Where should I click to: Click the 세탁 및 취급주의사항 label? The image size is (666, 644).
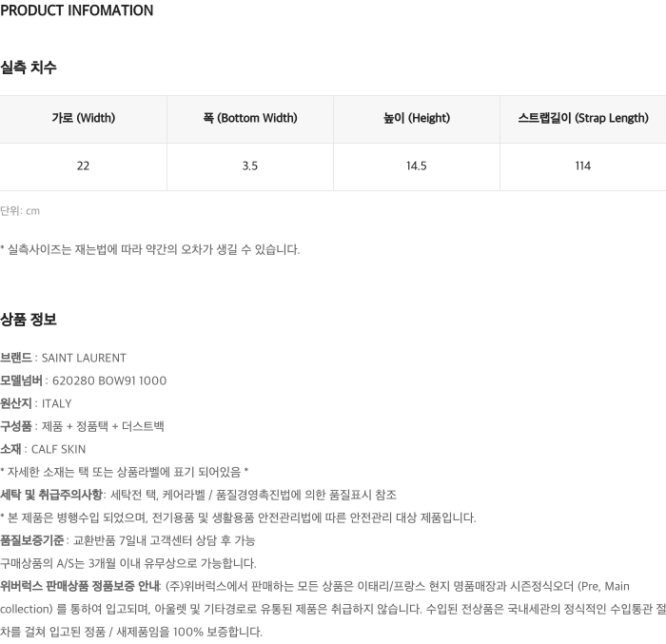(x=51, y=496)
